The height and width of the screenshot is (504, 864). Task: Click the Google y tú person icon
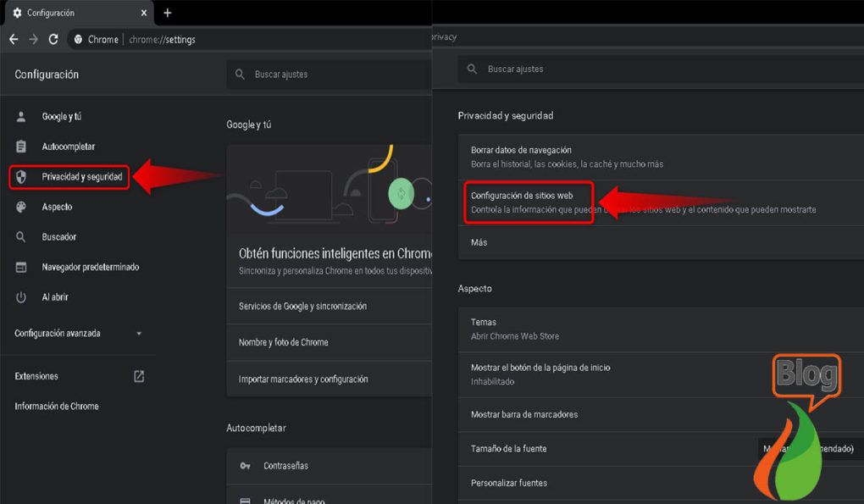pyautogui.click(x=21, y=117)
